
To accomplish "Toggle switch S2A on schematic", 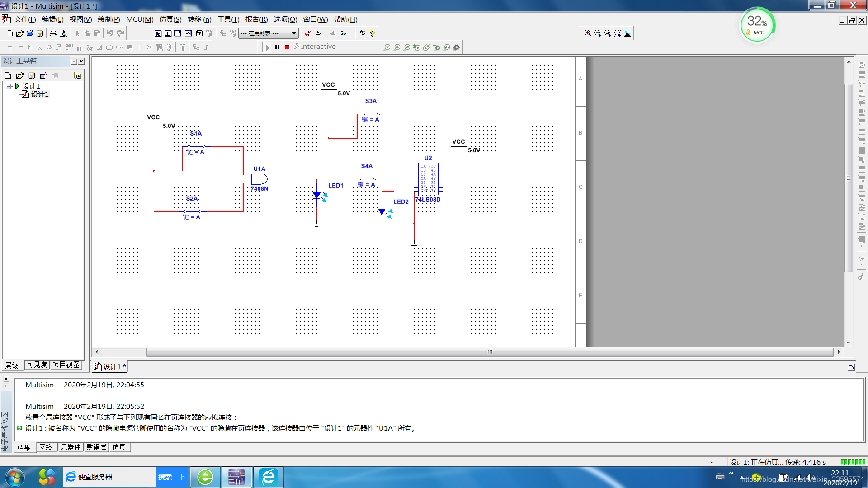I will pyautogui.click(x=192, y=212).
